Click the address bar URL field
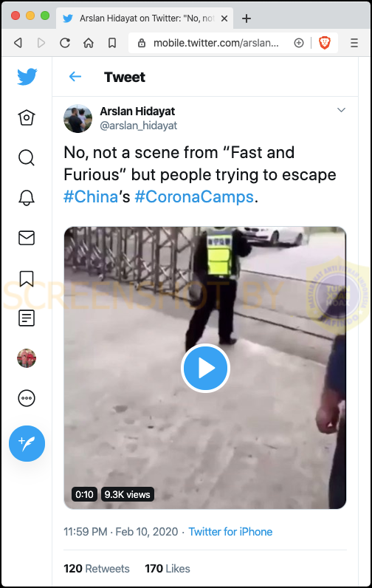 click(x=216, y=43)
